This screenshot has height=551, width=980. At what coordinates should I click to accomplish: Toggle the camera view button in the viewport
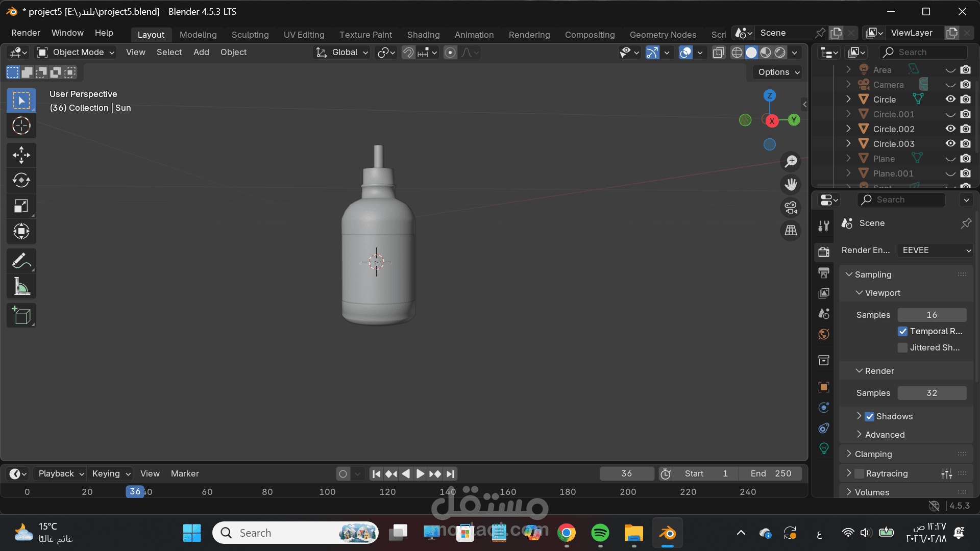(x=791, y=208)
